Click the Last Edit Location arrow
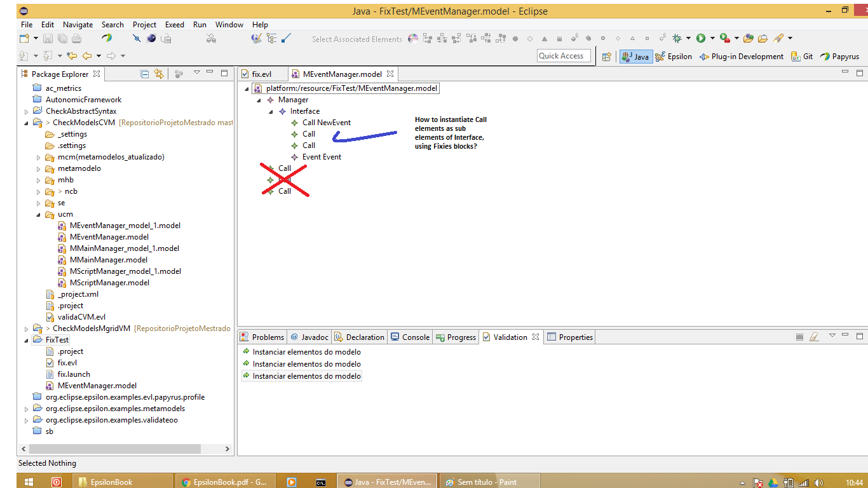Viewport: 868px width, 488px height. pos(72,56)
